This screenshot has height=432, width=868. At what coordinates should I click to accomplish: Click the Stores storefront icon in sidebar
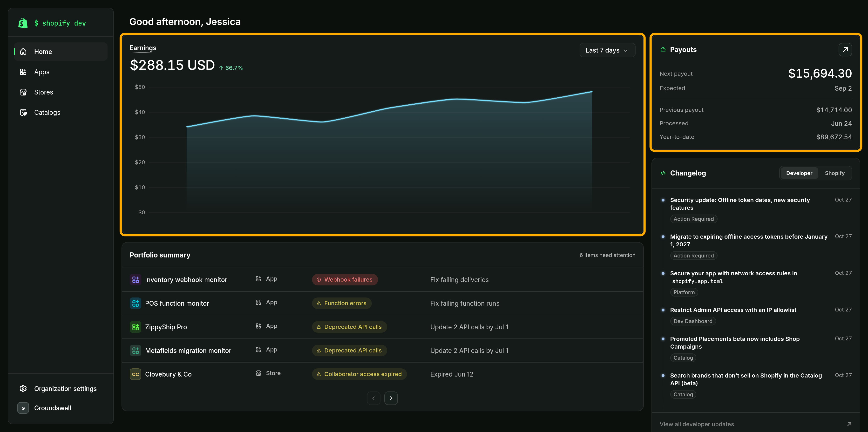pos(23,92)
